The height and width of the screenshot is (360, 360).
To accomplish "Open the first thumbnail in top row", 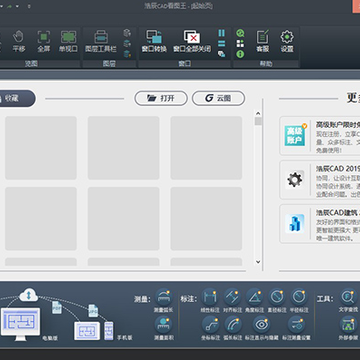I will (x=41, y=148).
